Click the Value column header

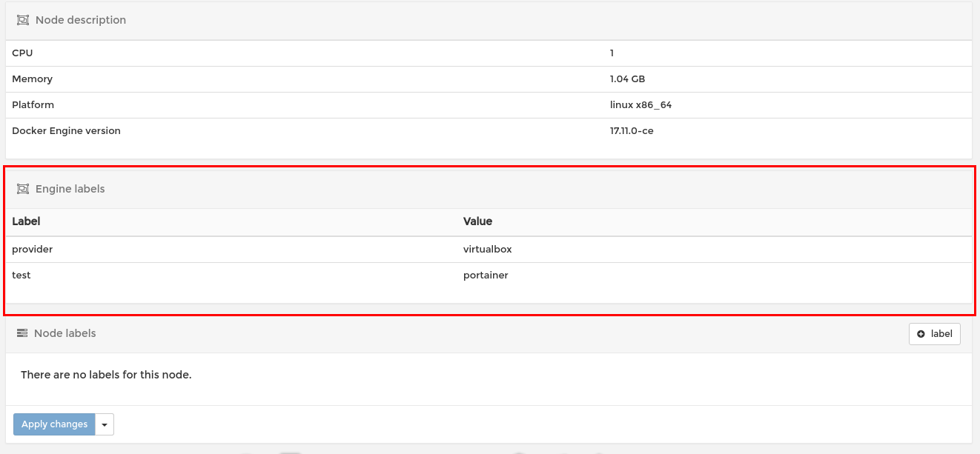tap(477, 221)
